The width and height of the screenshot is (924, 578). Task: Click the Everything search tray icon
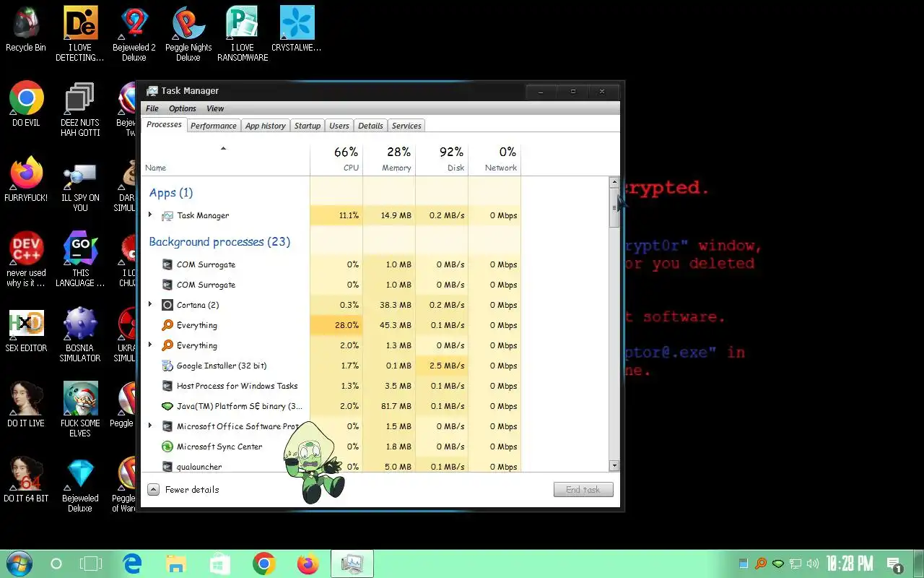click(x=761, y=564)
